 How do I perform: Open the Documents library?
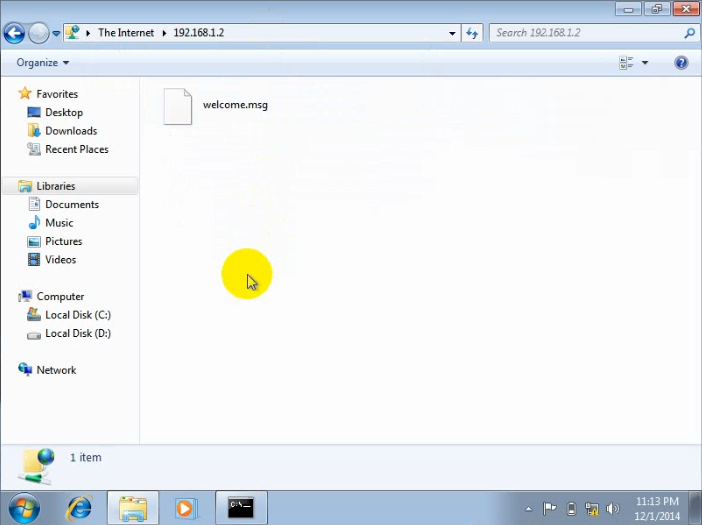coord(72,204)
